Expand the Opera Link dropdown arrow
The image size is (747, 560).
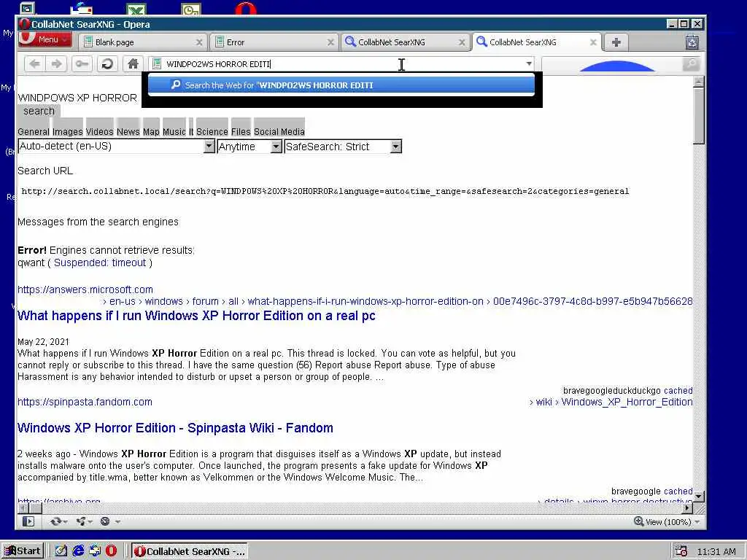tap(65, 522)
